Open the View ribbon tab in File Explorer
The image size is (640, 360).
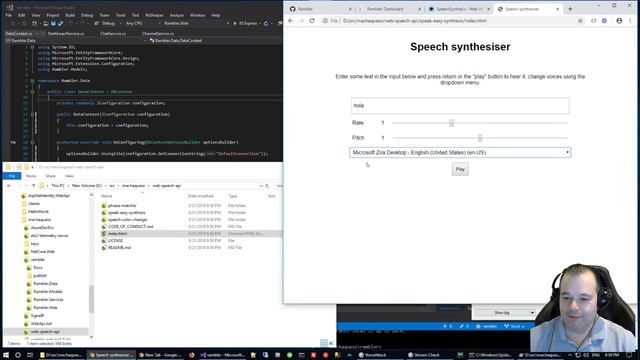click(69, 176)
